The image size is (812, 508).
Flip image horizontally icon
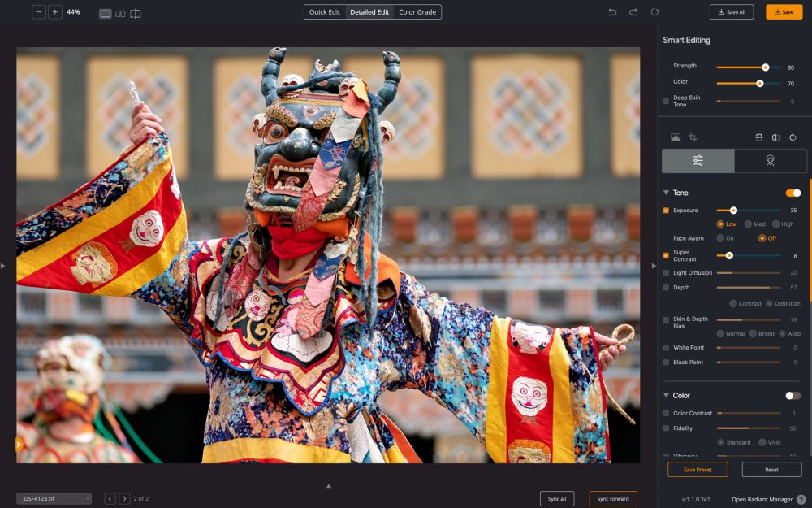(x=775, y=137)
